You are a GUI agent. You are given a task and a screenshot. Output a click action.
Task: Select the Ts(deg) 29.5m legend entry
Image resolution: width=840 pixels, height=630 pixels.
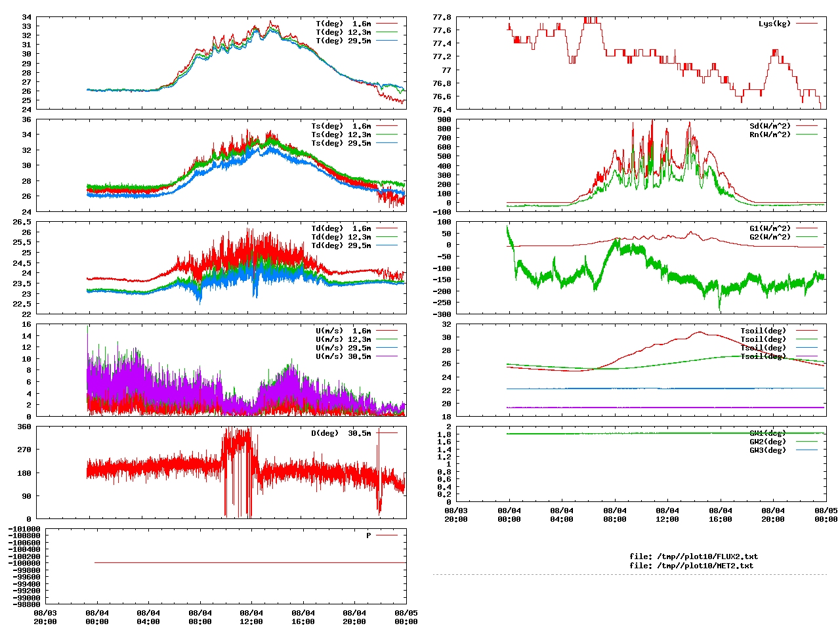click(x=341, y=143)
